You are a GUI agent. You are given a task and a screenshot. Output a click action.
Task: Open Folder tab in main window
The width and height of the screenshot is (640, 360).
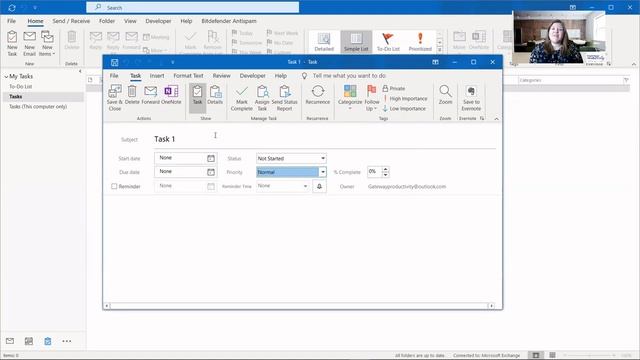[107, 21]
